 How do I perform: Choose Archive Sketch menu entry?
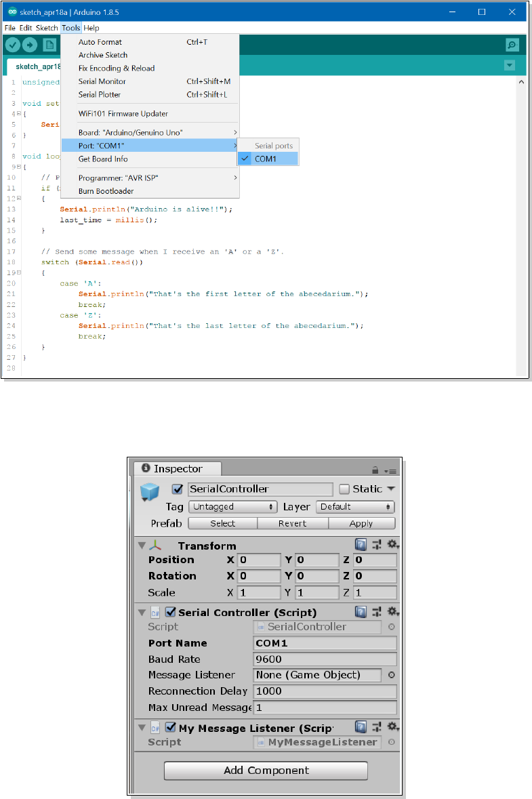[x=150, y=55]
